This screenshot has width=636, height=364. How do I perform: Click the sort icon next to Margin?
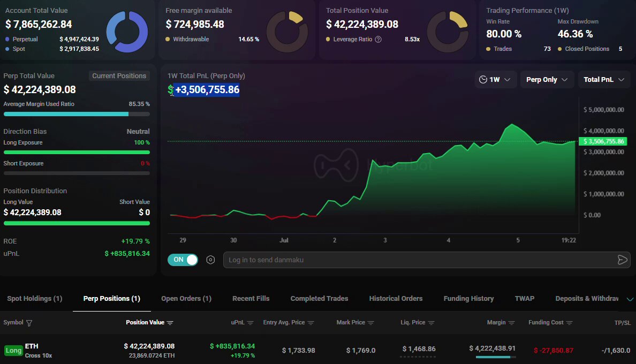pos(511,323)
